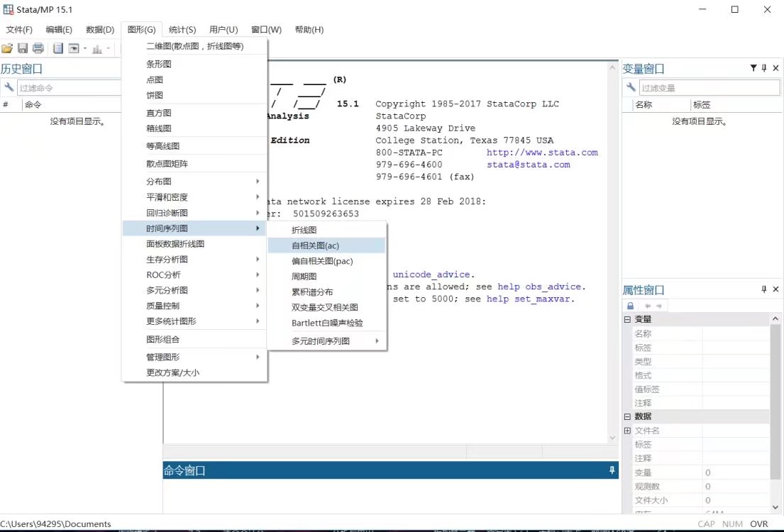This screenshot has width=784, height=532.
Task: Click the filter funnel icon in 变量窗口
Action: tap(753, 68)
